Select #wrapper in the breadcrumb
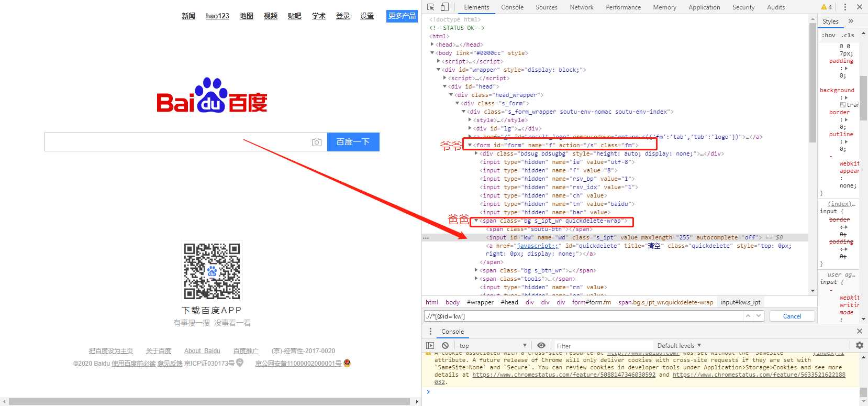The height and width of the screenshot is (406, 868). pyautogui.click(x=480, y=302)
